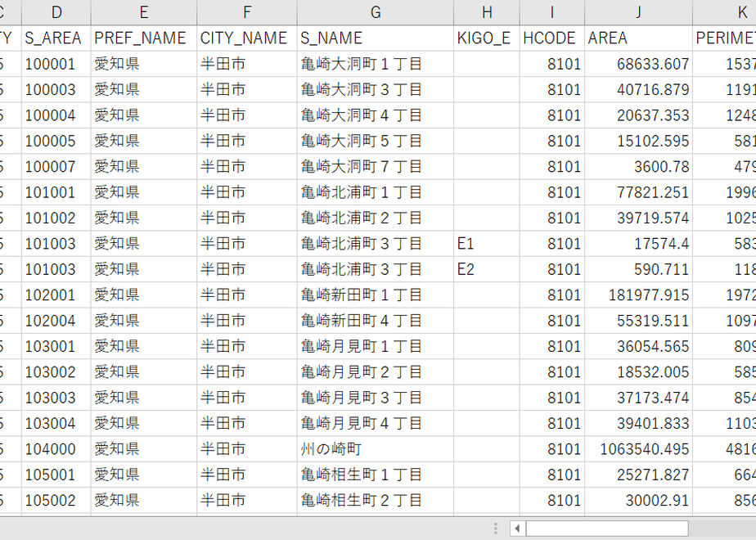Select the AREA header cell

638,38
